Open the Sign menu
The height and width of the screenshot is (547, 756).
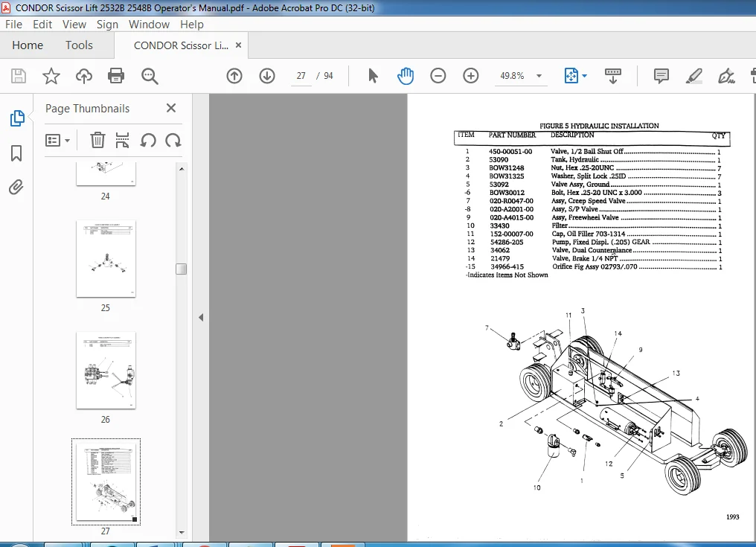(x=107, y=24)
